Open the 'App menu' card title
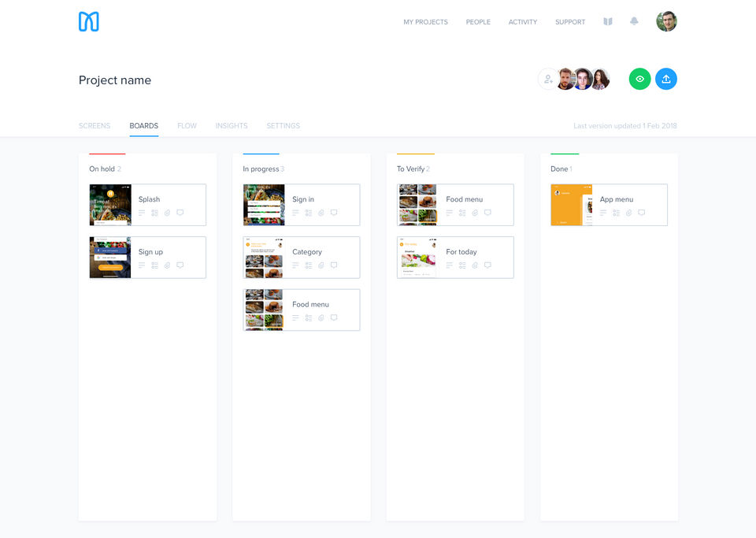 pyautogui.click(x=617, y=199)
